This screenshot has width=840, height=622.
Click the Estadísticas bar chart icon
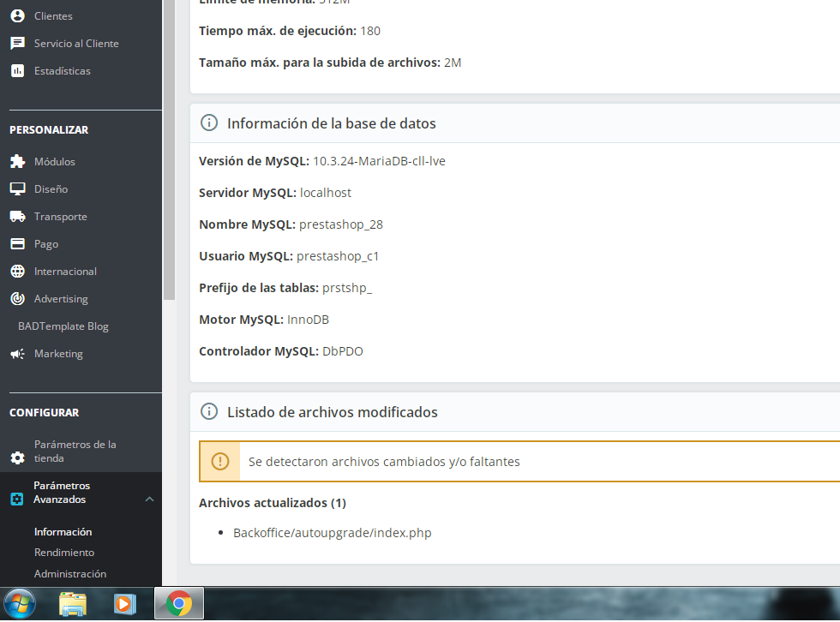coord(18,70)
